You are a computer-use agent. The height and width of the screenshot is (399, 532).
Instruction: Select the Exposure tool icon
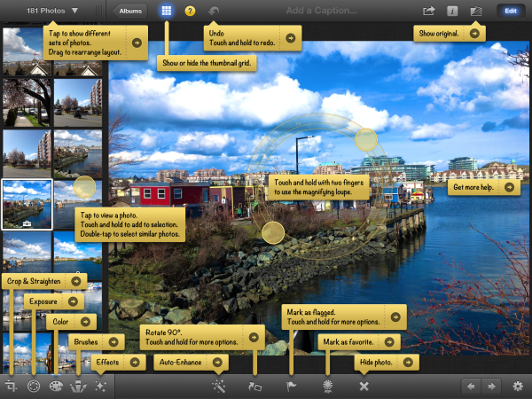click(x=34, y=386)
